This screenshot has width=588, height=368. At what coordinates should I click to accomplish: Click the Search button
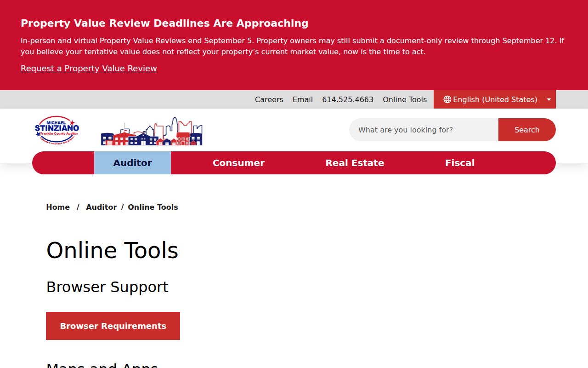527,130
